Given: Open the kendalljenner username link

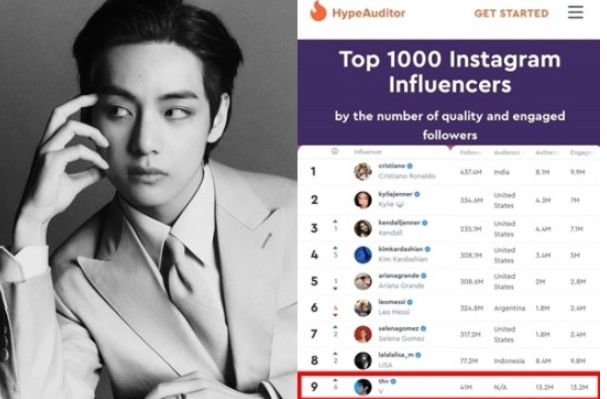Looking at the screenshot, I should [x=399, y=223].
